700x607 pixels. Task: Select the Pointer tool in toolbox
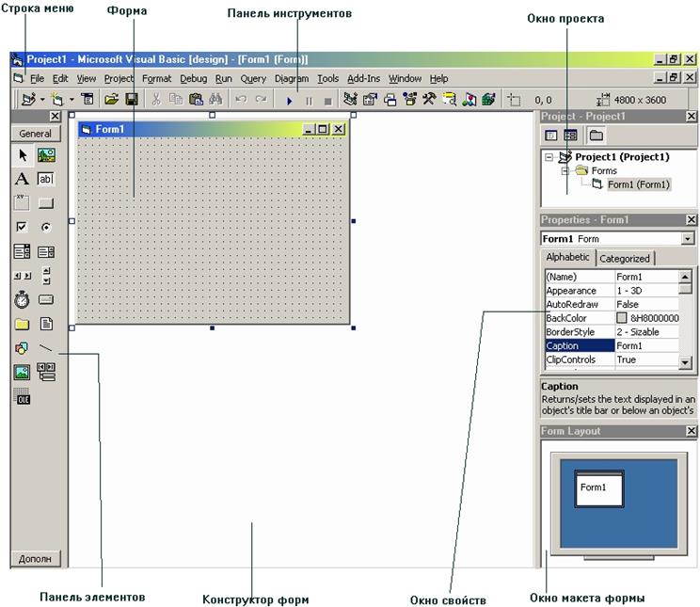click(x=23, y=155)
